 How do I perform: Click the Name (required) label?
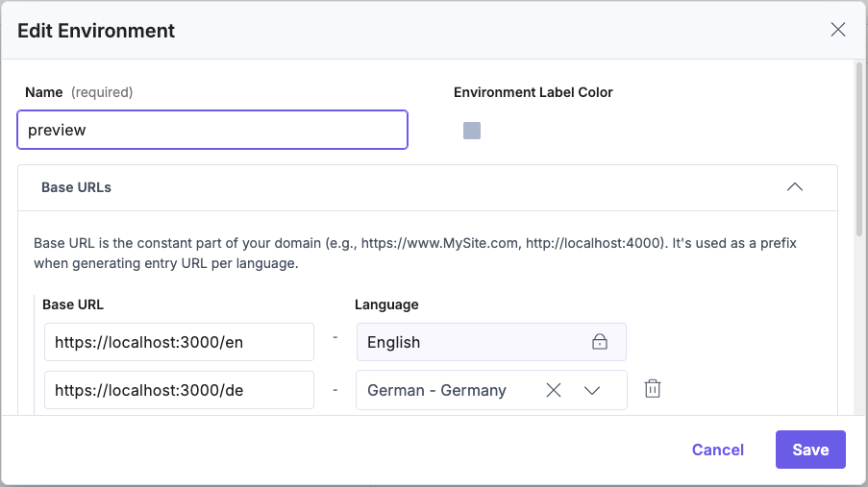pyautogui.click(x=79, y=92)
